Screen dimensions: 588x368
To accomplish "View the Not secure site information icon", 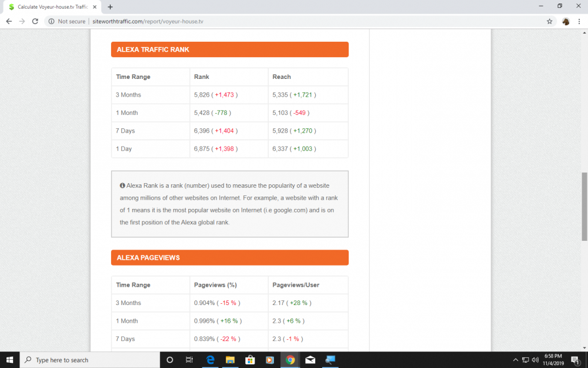I will 52,21.
